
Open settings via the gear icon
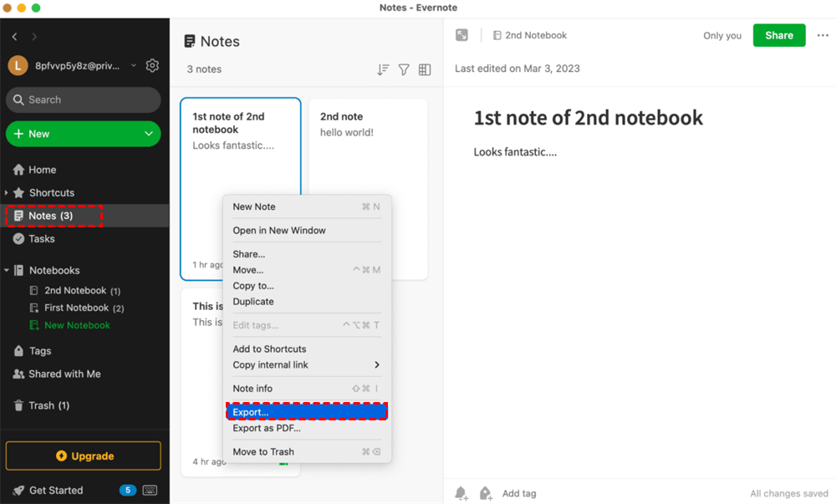click(x=152, y=65)
